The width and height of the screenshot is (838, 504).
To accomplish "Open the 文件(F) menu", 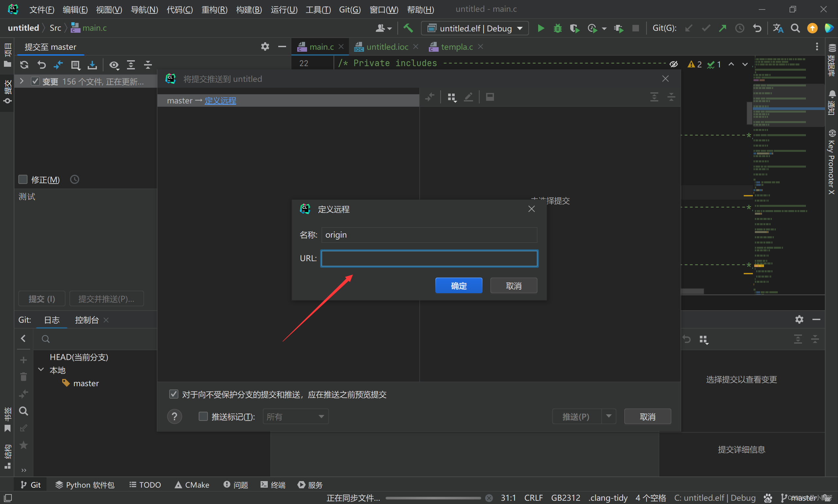I will click(x=42, y=9).
